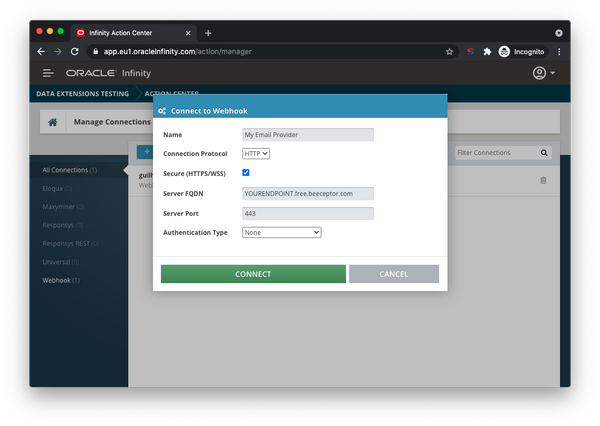Open the Connection Protocol dropdown
The image size is (600, 426).
[x=256, y=153]
